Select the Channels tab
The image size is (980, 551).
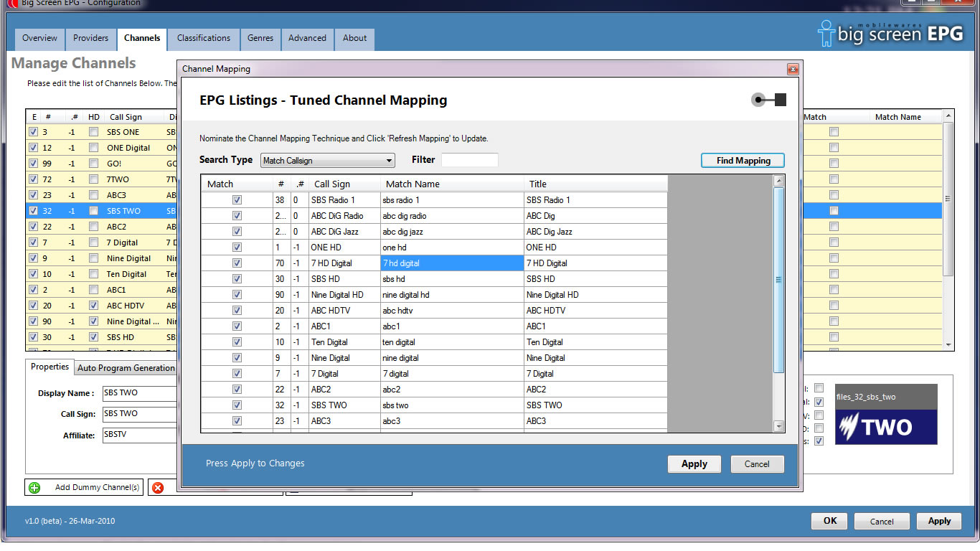[x=142, y=38]
